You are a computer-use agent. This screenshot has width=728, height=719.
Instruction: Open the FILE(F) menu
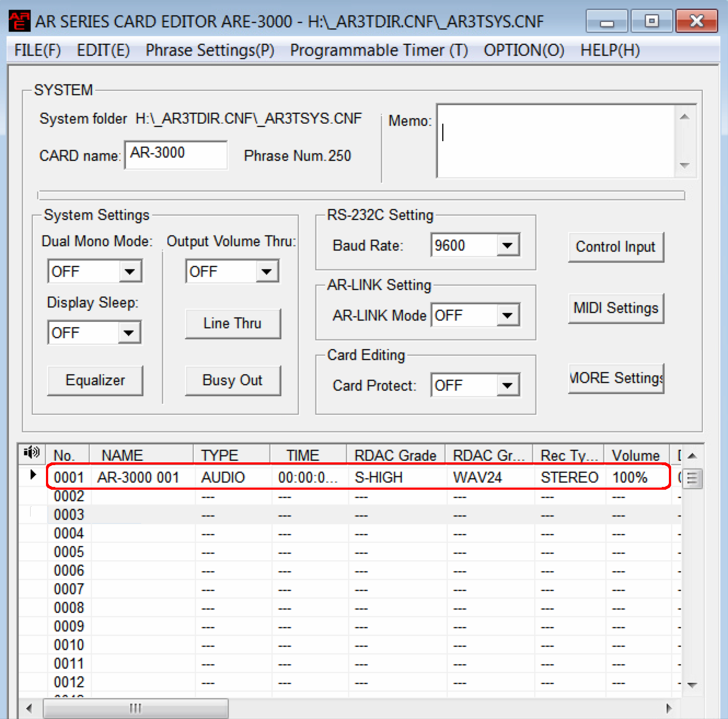click(x=37, y=50)
